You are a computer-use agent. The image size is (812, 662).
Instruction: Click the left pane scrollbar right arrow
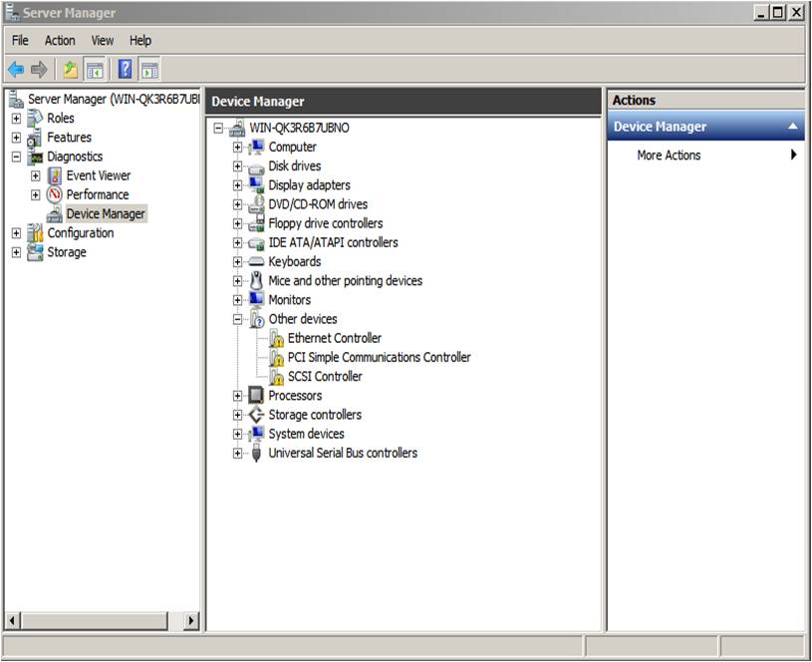[x=191, y=620]
